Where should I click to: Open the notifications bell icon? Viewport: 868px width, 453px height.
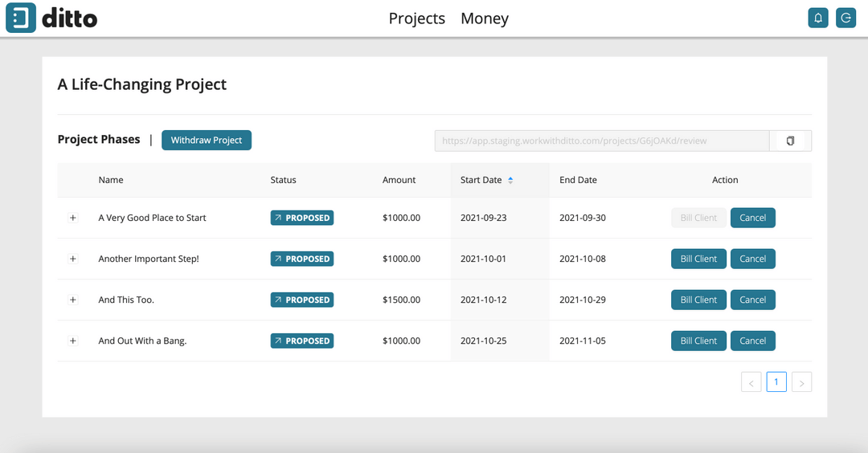pos(818,18)
